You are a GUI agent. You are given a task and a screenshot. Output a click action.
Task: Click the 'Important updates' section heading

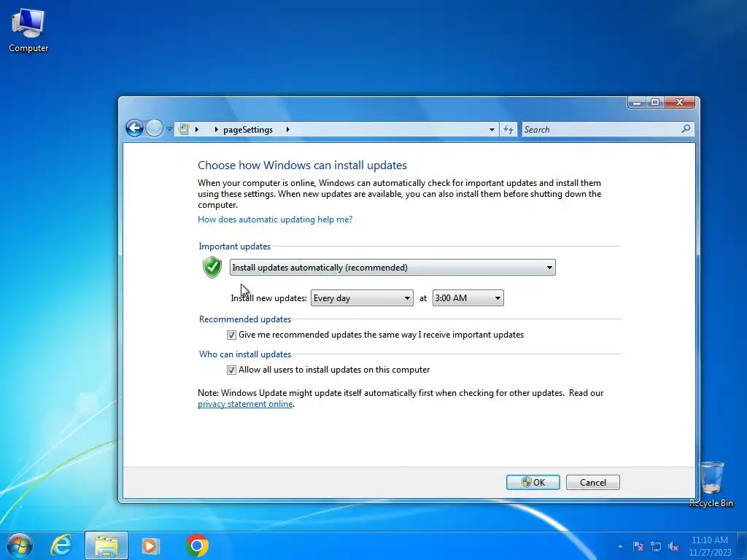point(234,246)
